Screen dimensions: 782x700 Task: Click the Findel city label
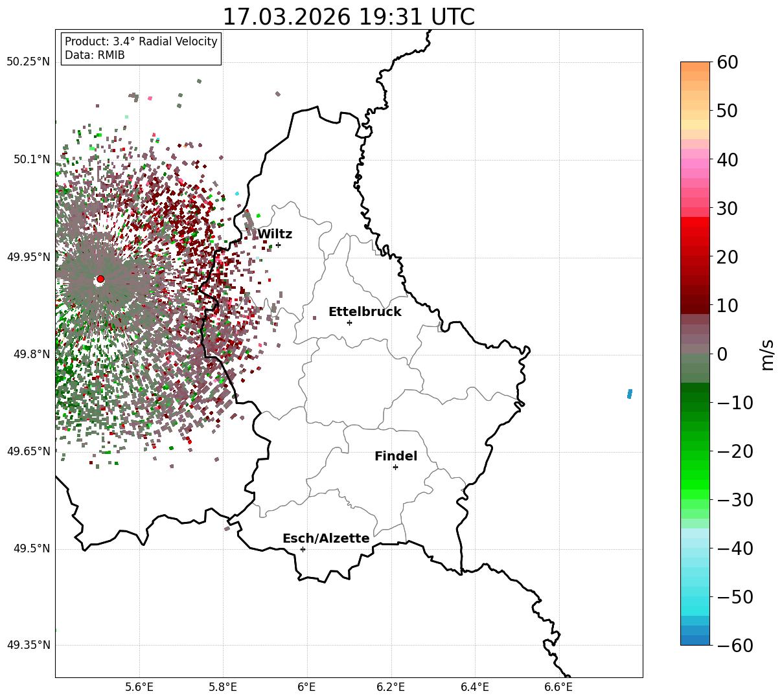pyautogui.click(x=396, y=457)
